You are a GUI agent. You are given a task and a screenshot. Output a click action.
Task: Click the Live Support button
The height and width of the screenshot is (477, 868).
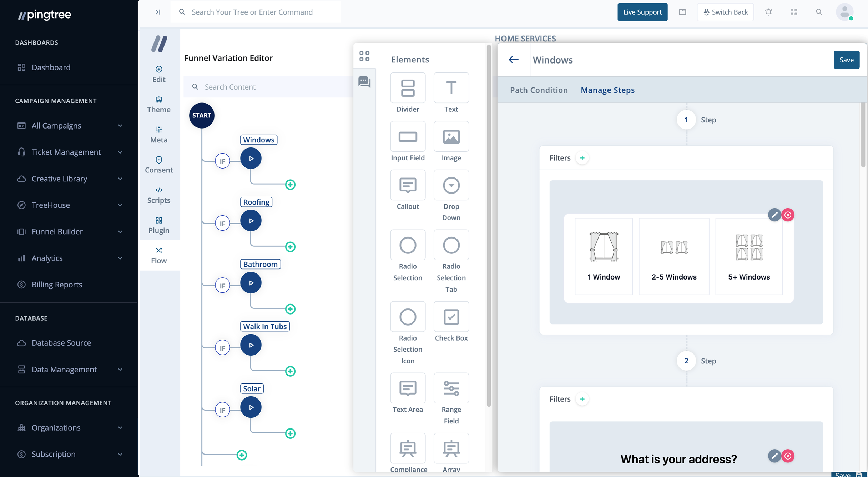point(642,12)
